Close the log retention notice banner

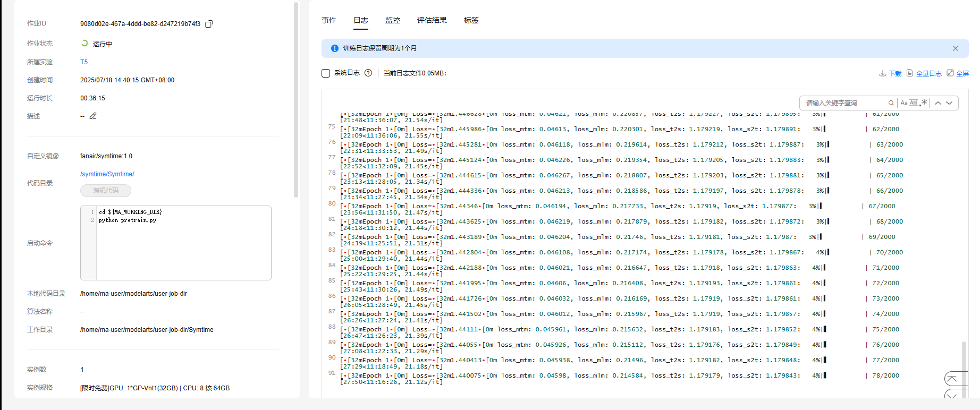[x=955, y=48]
